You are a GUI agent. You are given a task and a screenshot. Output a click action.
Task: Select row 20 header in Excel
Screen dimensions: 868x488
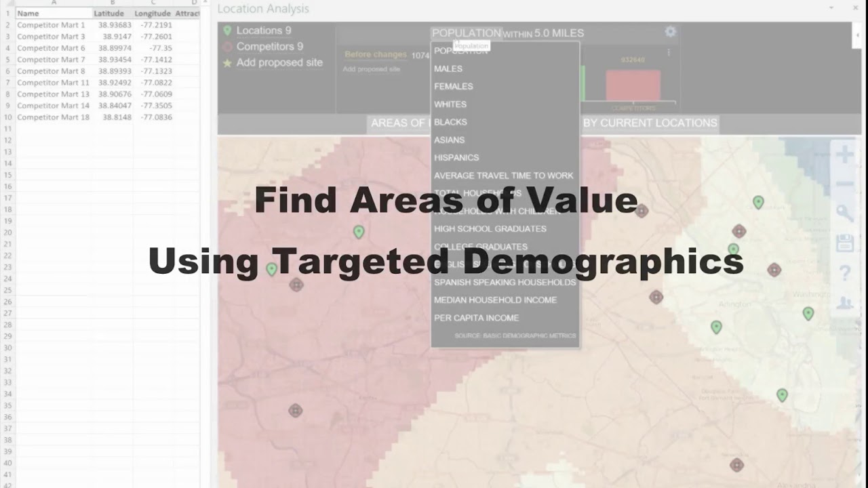click(7, 232)
